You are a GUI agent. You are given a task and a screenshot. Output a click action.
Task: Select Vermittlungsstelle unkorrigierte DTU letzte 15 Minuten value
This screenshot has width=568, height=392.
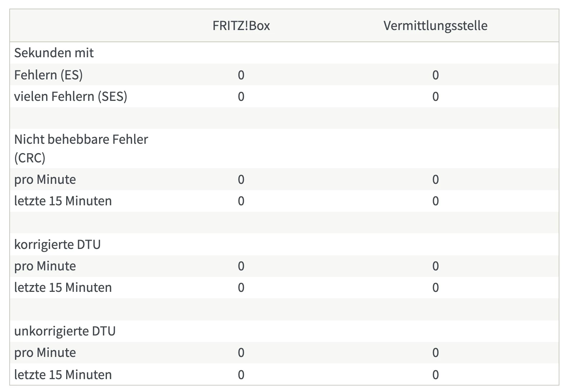point(435,375)
